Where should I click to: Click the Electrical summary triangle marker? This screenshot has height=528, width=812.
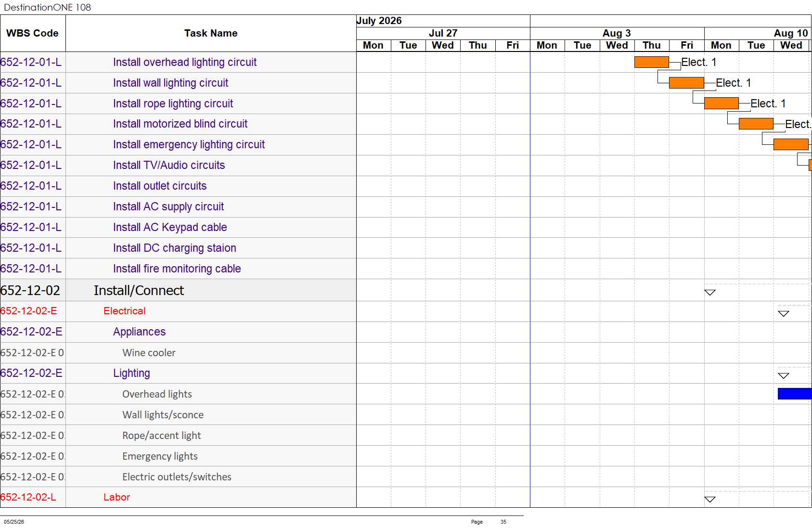tap(784, 313)
